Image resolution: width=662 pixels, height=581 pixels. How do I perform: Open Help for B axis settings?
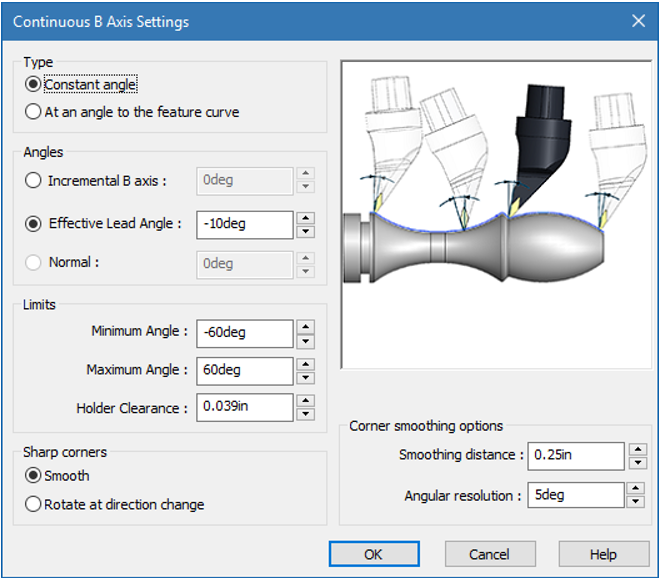tap(604, 554)
